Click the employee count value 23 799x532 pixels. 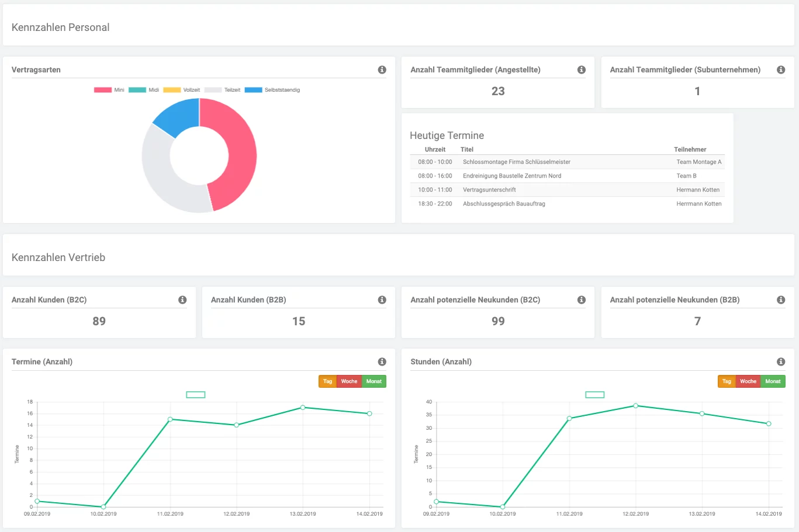[498, 91]
